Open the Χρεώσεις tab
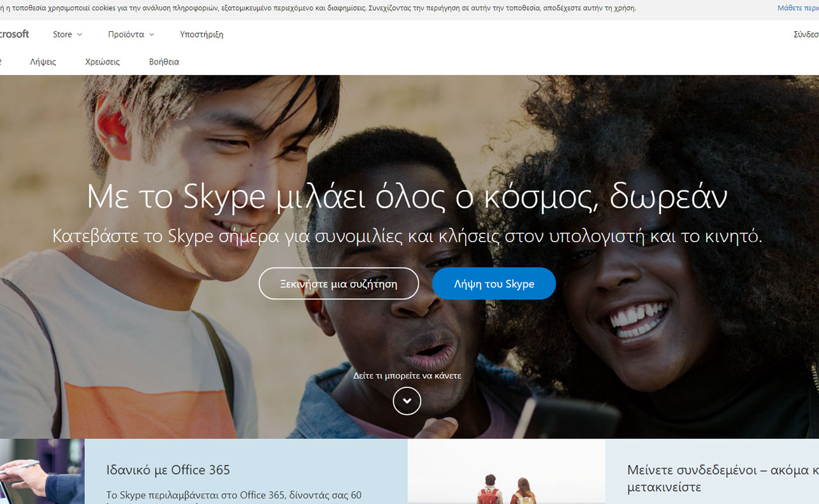Viewport: 819px width, 504px height. pyautogui.click(x=103, y=62)
